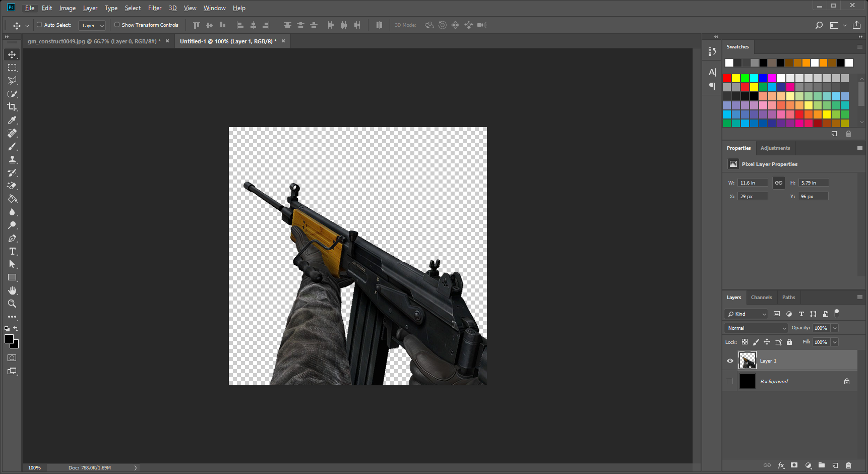The width and height of the screenshot is (868, 474).
Task: Switch to the Channels tab
Action: pyautogui.click(x=761, y=298)
